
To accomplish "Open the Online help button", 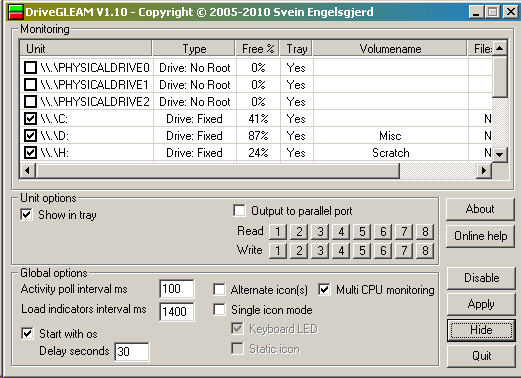I will [480, 236].
